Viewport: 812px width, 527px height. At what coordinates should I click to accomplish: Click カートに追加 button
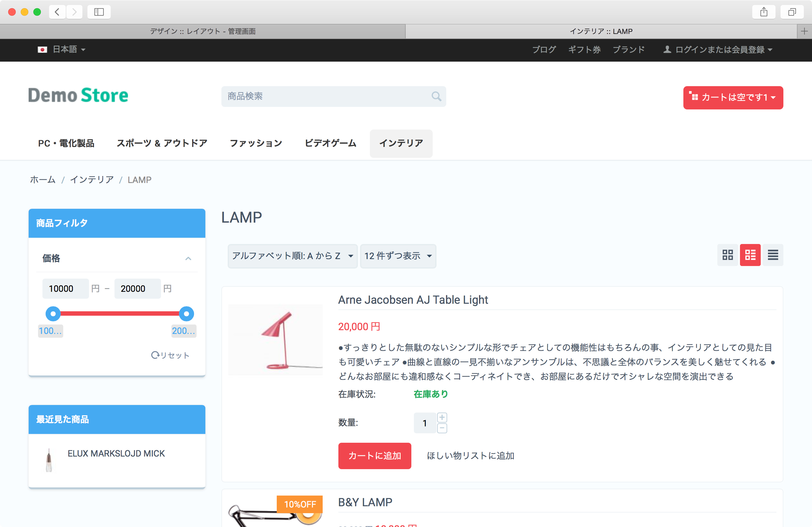point(375,456)
